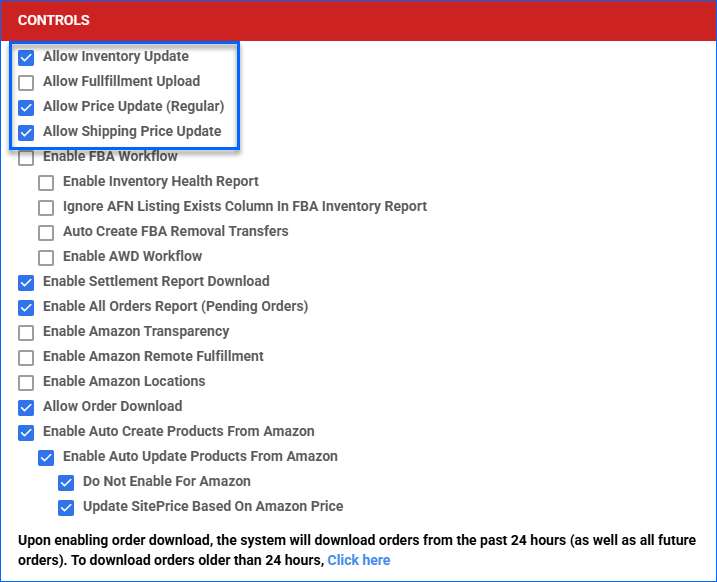The width and height of the screenshot is (717, 582).
Task: Enable Auto Create FBA Removal Transfers
Action: 46,232
